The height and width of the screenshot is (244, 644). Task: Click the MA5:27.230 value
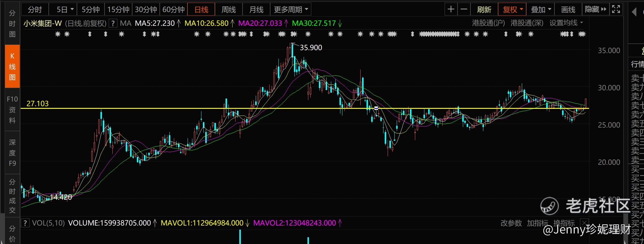click(155, 23)
